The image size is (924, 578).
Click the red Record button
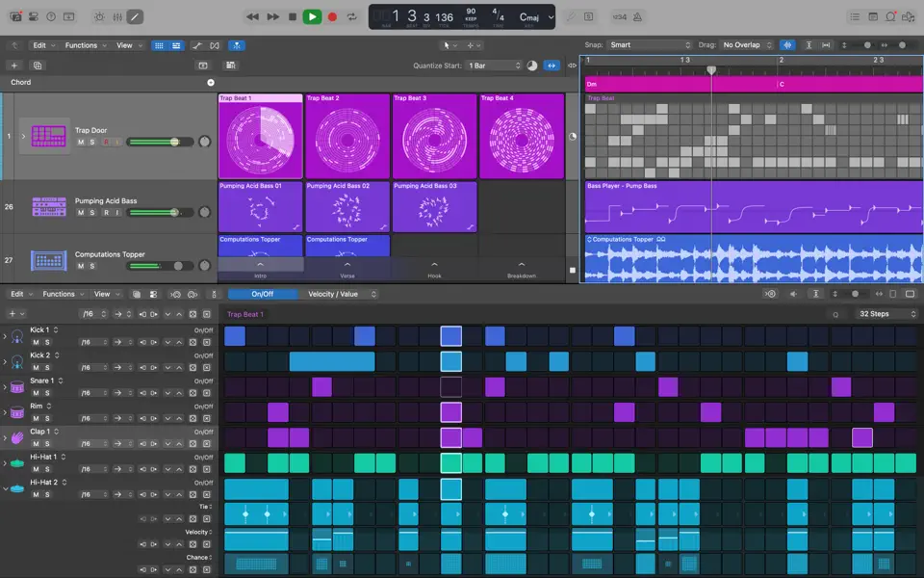pyautogui.click(x=332, y=16)
